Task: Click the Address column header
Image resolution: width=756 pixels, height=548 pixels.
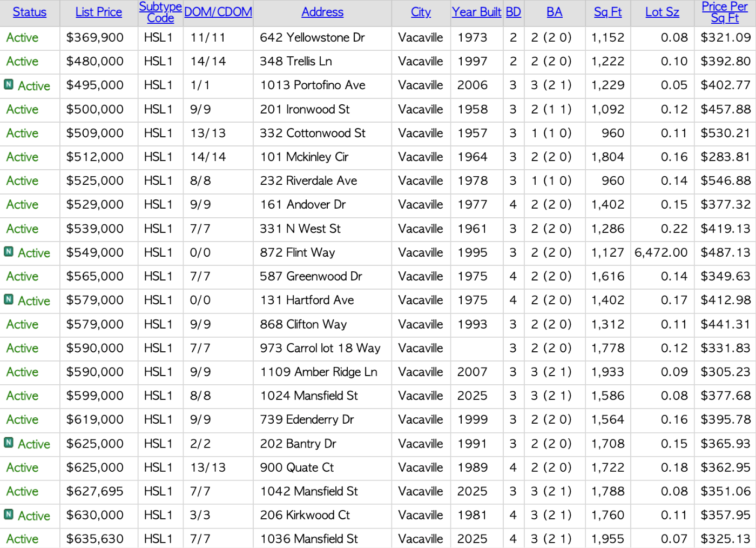Action: [322, 12]
